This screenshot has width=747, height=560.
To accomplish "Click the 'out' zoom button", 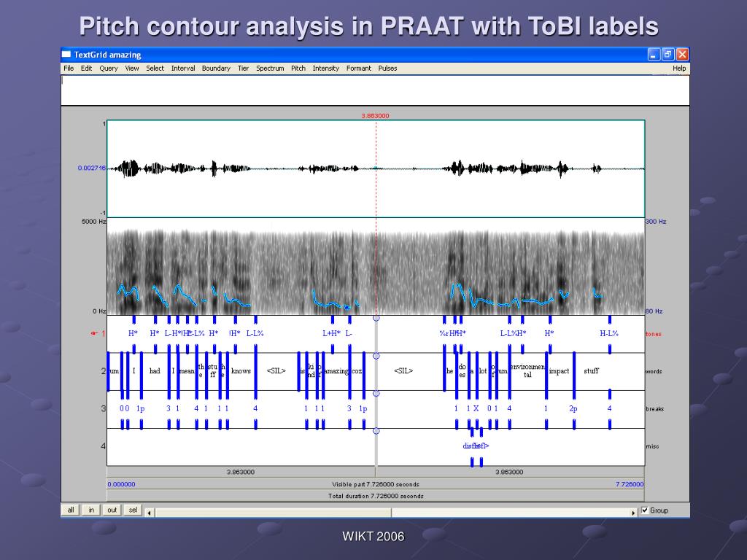I will pos(112,510).
